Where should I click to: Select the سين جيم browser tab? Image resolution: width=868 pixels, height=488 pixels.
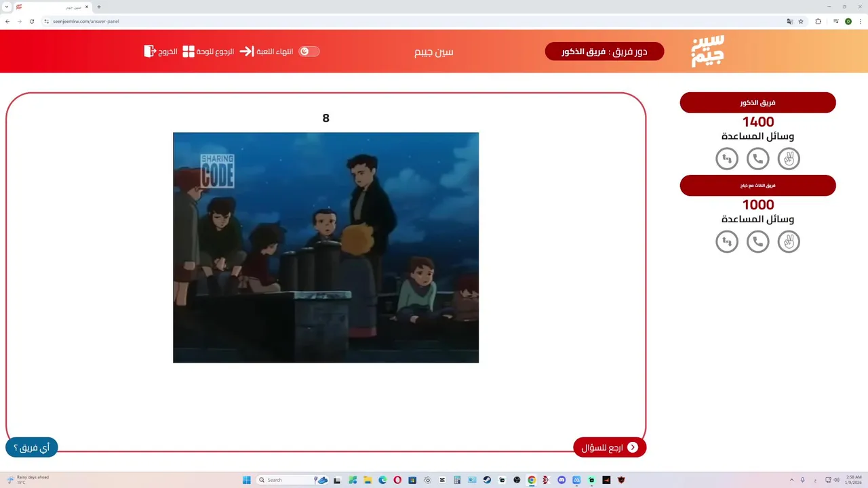coord(53,7)
